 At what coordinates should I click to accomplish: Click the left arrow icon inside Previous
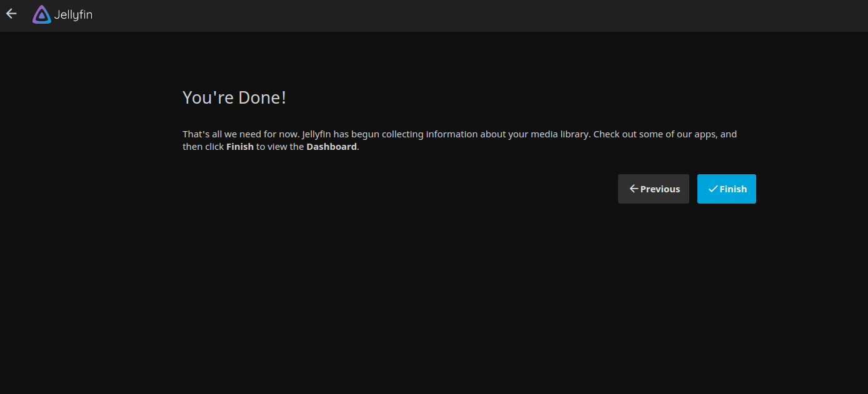click(633, 189)
